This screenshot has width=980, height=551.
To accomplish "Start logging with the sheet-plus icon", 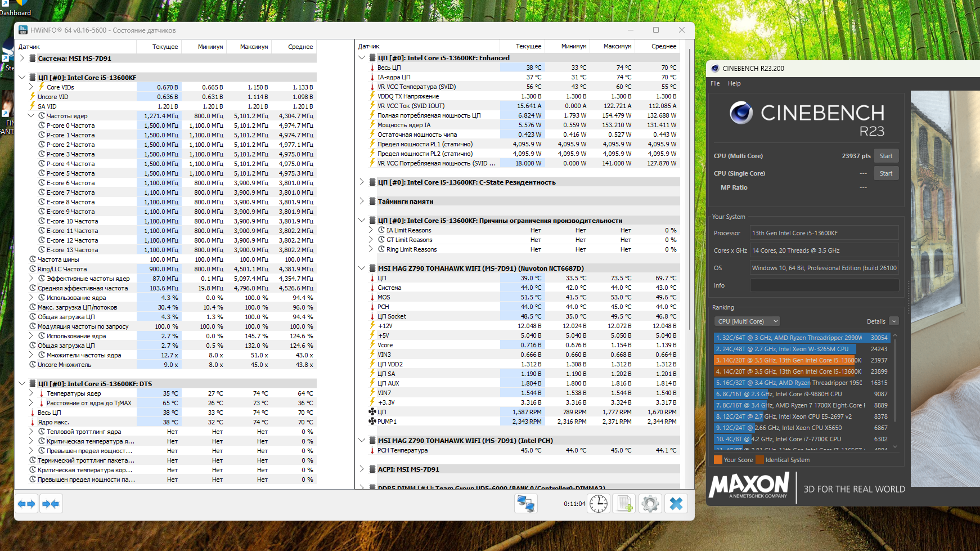I will pos(624,504).
